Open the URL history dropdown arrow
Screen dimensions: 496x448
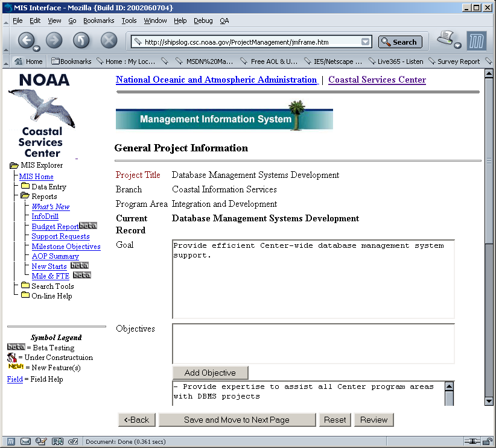click(x=365, y=42)
